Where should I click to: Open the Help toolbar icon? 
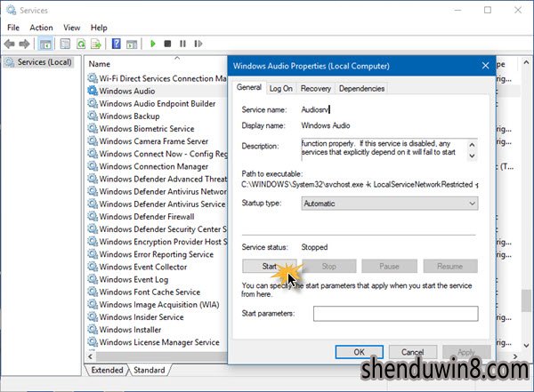[116, 44]
